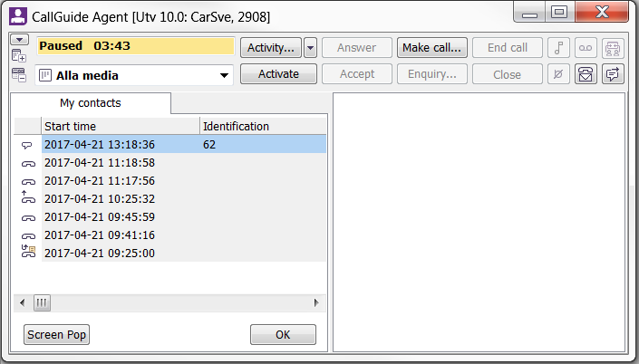Click the chat bubble icon on first contact
Image resolution: width=639 pixels, height=364 pixels.
(x=27, y=145)
